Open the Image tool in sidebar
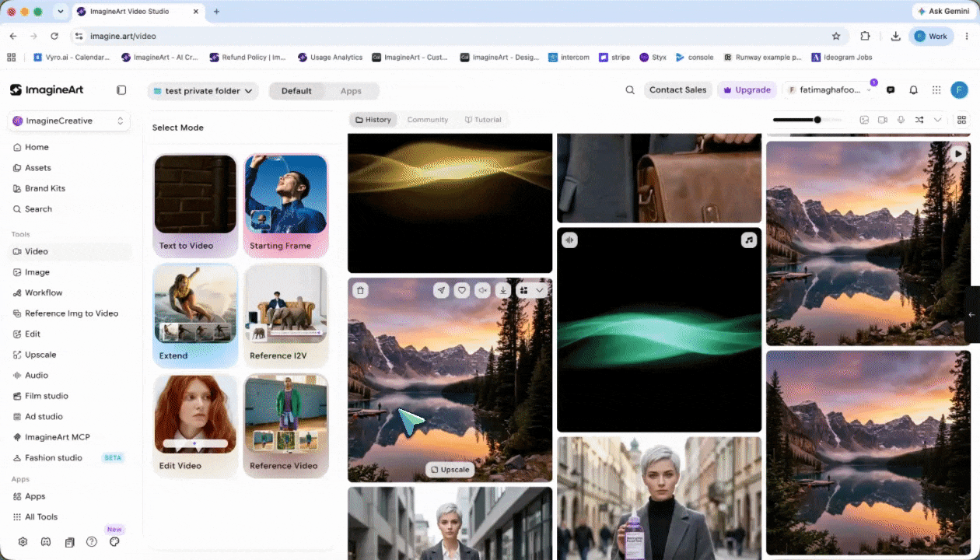 tap(37, 272)
